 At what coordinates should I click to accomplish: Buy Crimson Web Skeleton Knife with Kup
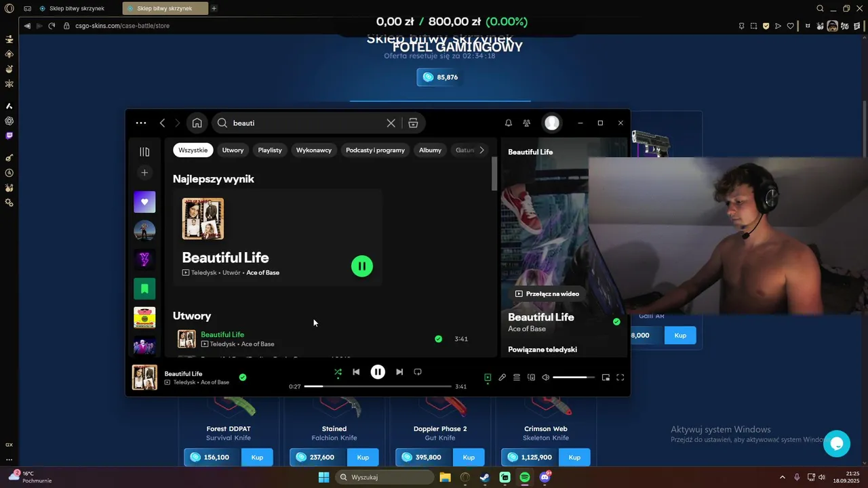[574, 457]
